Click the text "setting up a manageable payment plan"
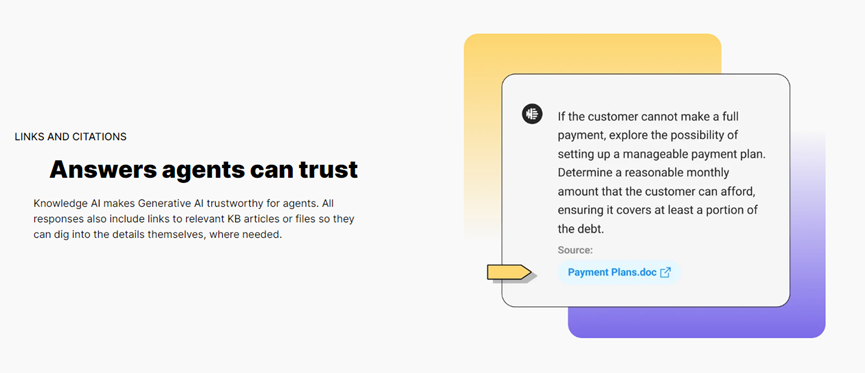Screen dimensions: 865x373 tap(661, 154)
